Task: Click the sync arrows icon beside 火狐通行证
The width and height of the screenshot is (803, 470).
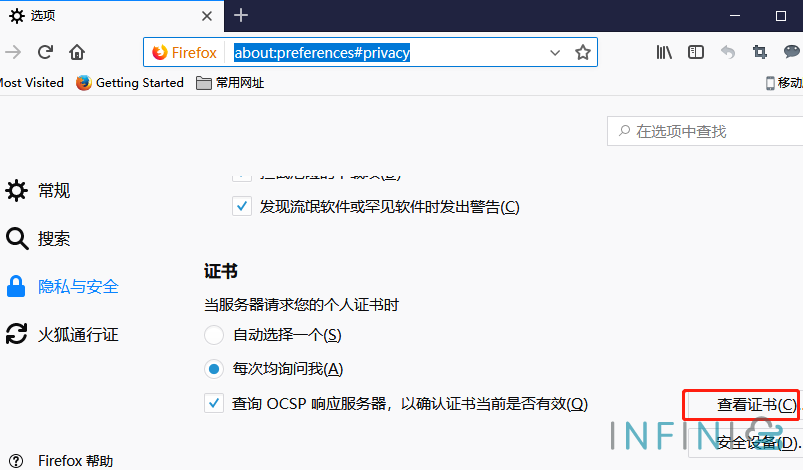Action: (16, 334)
